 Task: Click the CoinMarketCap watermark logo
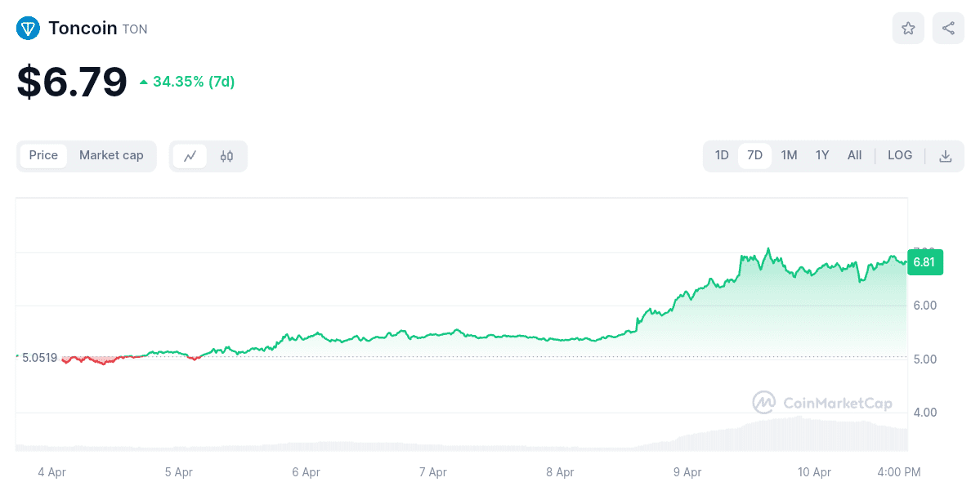click(764, 402)
